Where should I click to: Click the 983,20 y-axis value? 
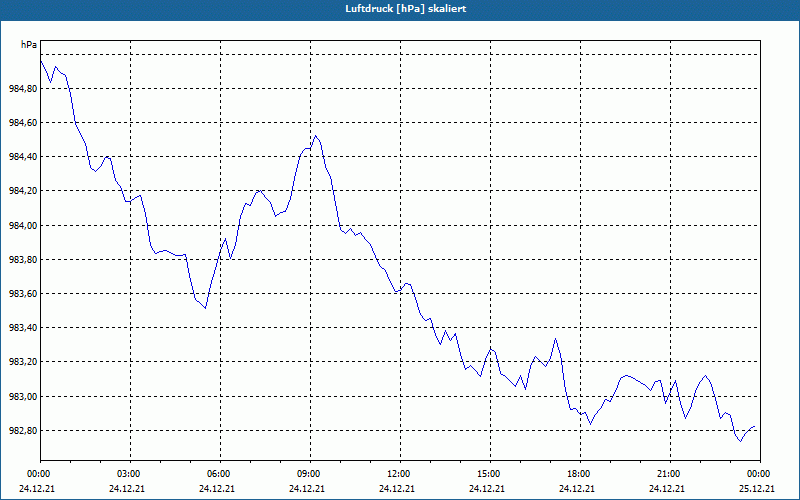[23, 362]
